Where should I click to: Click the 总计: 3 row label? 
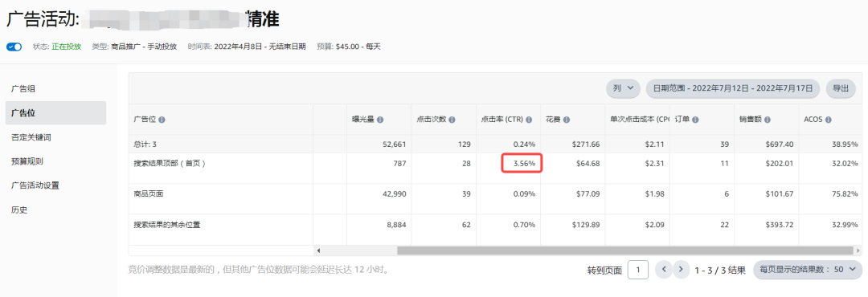click(145, 144)
